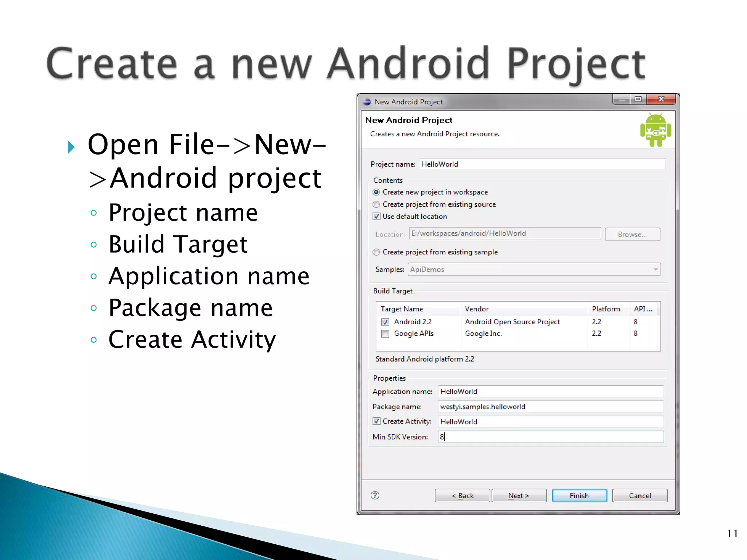Click the help question mark icon
The height and width of the screenshot is (560, 747).
(x=375, y=495)
